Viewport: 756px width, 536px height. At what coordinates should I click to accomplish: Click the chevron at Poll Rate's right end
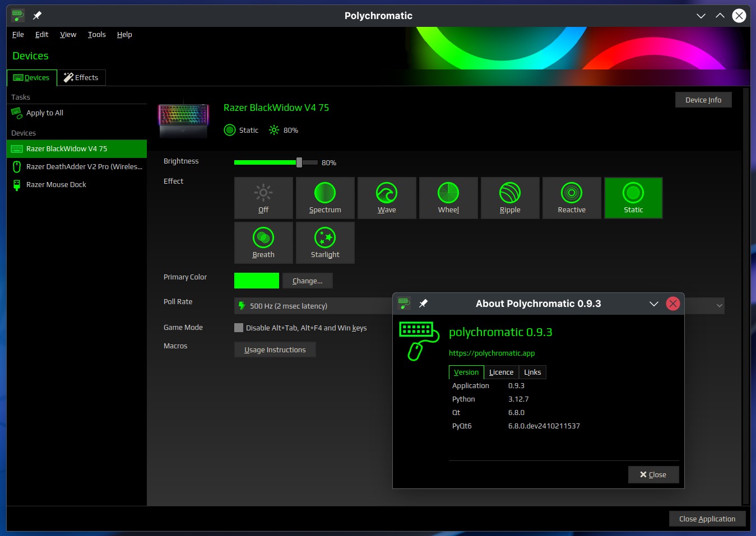[720, 306]
